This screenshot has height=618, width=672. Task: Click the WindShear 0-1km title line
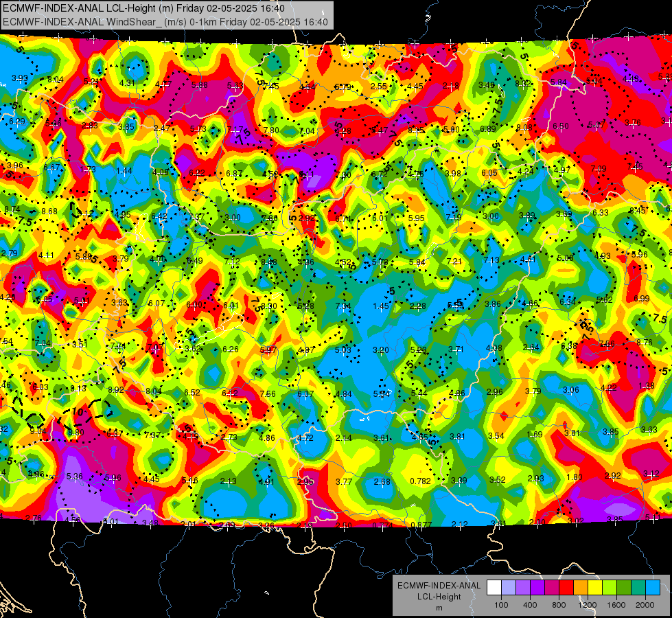(165, 22)
